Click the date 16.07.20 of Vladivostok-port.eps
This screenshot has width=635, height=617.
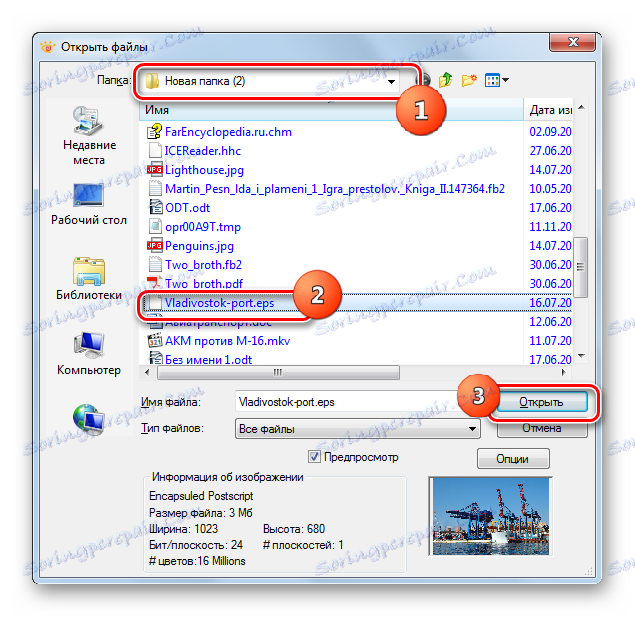(x=550, y=303)
